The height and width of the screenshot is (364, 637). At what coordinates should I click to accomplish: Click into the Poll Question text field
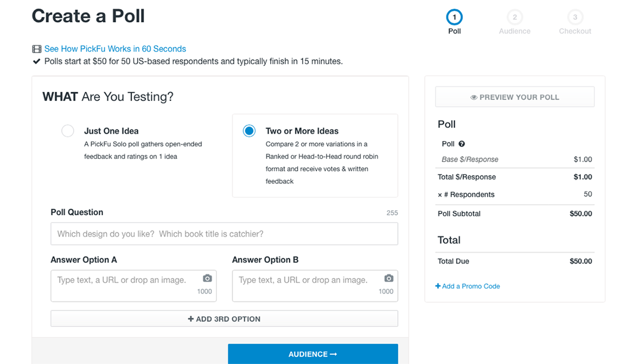point(224,234)
